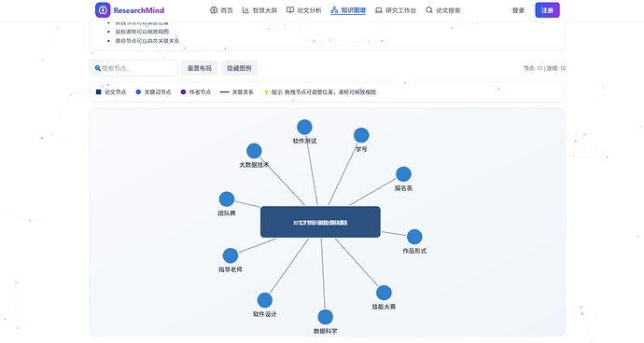Screen dimensions: 644x343
Task: Click the 作者节点 legend purple dot
Action: click(183, 92)
